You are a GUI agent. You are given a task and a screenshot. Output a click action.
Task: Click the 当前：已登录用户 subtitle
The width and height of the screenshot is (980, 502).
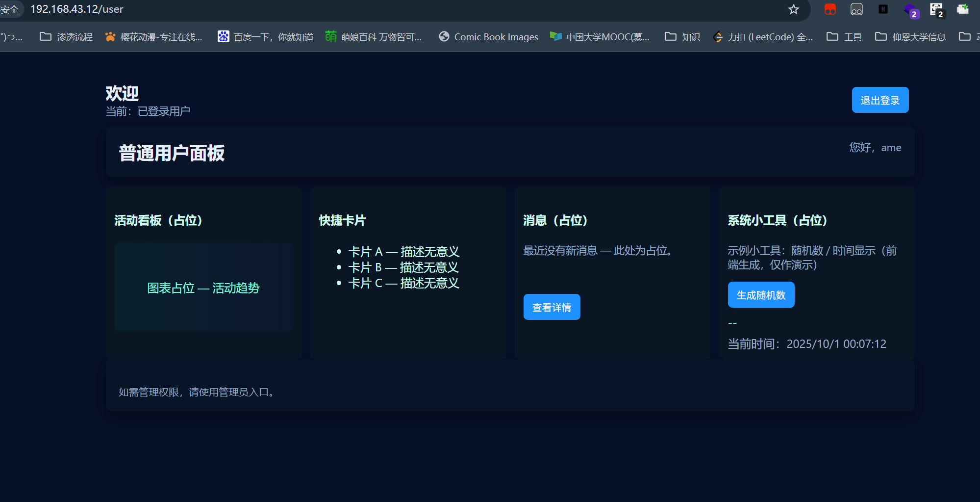click(x=148, y=111)
